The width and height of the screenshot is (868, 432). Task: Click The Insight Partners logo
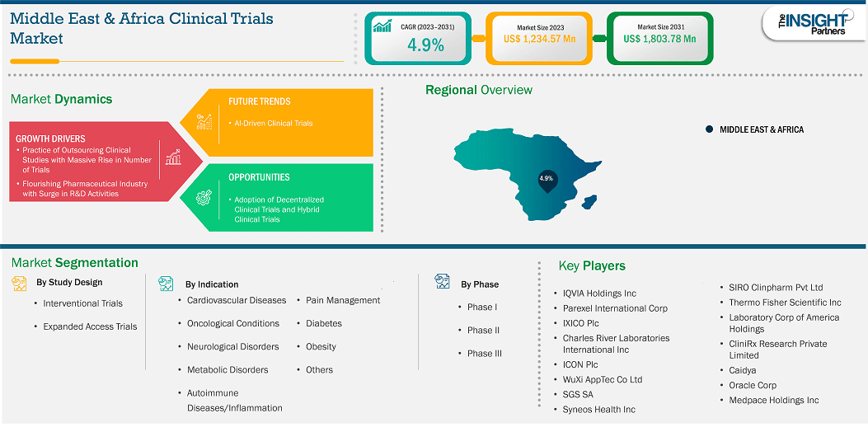click(813, 25)
